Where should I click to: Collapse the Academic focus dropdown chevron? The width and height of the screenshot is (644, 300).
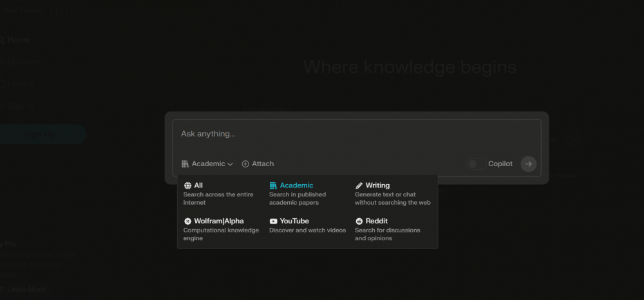point(231,164)
